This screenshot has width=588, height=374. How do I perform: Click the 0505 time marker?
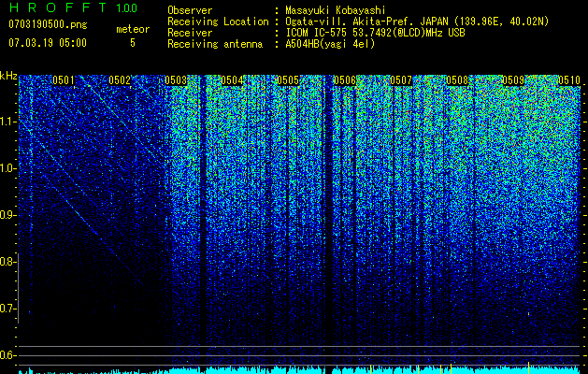(x=288, y=80)
